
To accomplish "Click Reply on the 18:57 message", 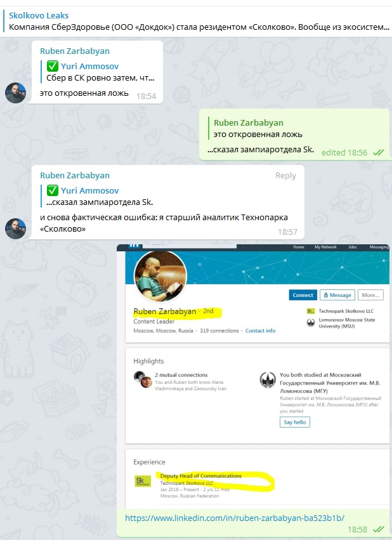I will pyautogui.click(x=285, y=176).
